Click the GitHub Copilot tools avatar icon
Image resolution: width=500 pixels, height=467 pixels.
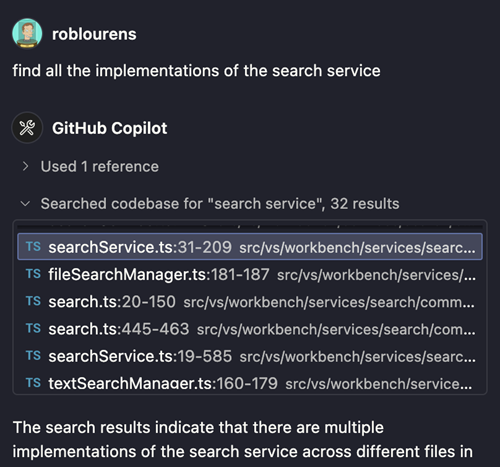[x=27, y=128]
